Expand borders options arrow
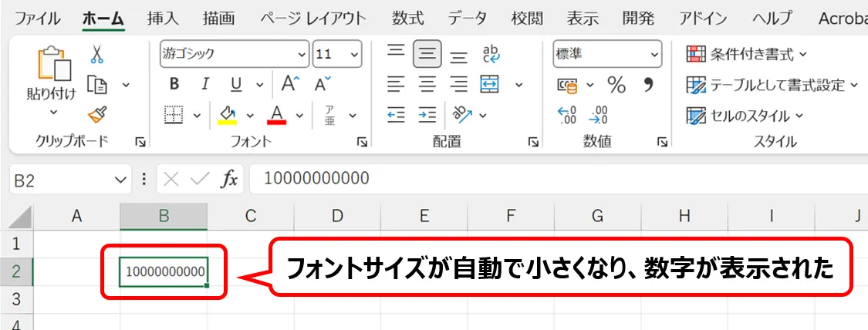The height and width of the screenshot is (330, 868). tap(198, 116)
